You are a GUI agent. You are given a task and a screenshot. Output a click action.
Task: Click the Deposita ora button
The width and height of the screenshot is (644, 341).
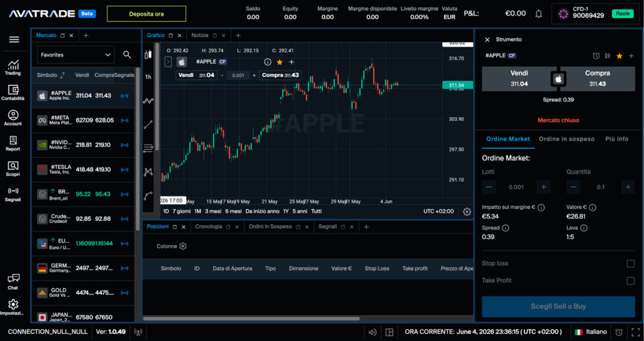pyautogui.click(x=147, y=14)
